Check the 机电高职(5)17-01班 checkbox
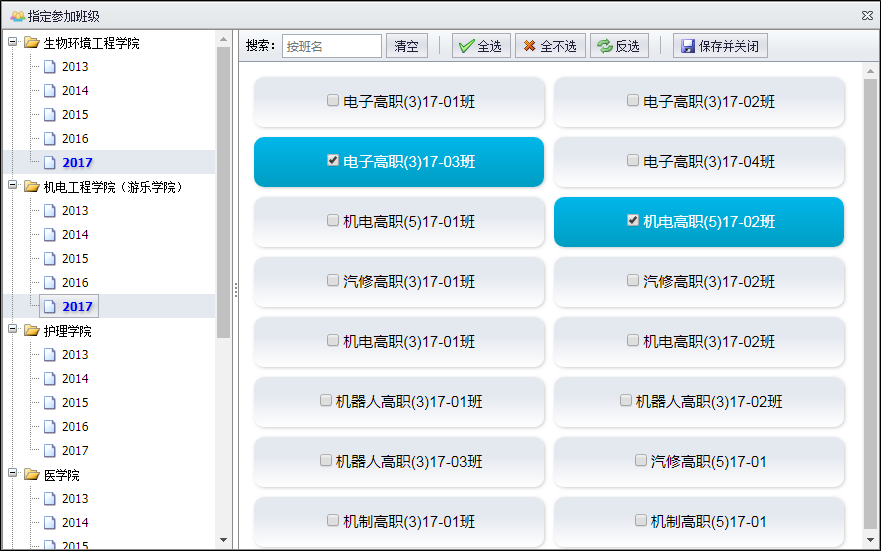 (333, 220)
